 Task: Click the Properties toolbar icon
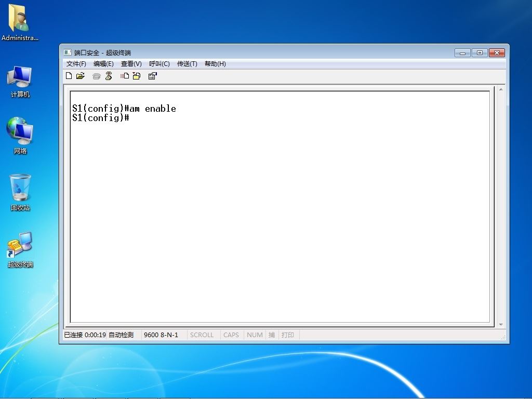point(153,76)
